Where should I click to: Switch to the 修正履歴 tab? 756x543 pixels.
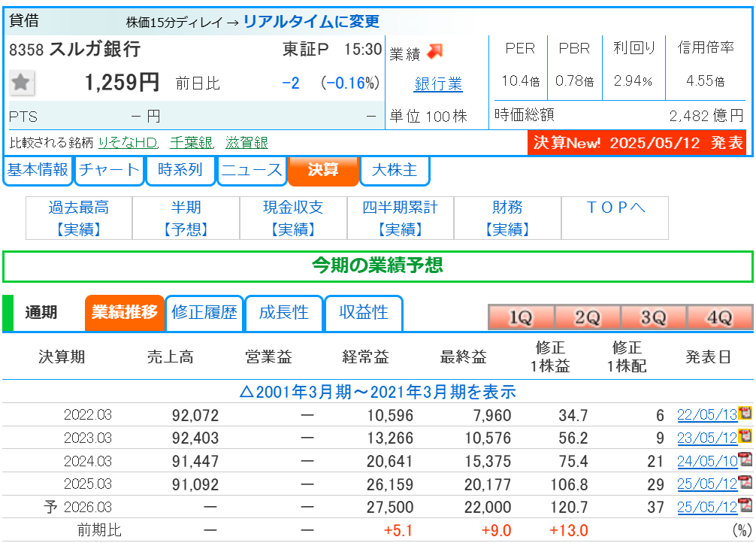(x=204, y=312)
